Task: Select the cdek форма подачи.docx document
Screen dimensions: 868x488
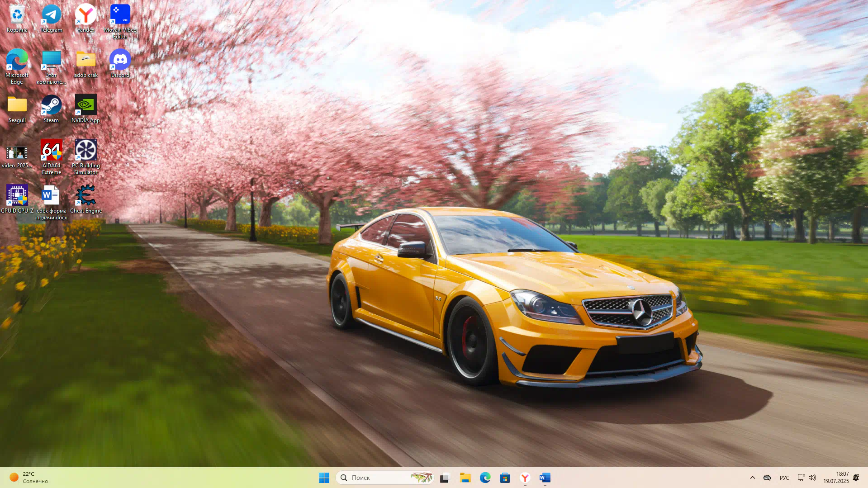Action: pos(51,202)
